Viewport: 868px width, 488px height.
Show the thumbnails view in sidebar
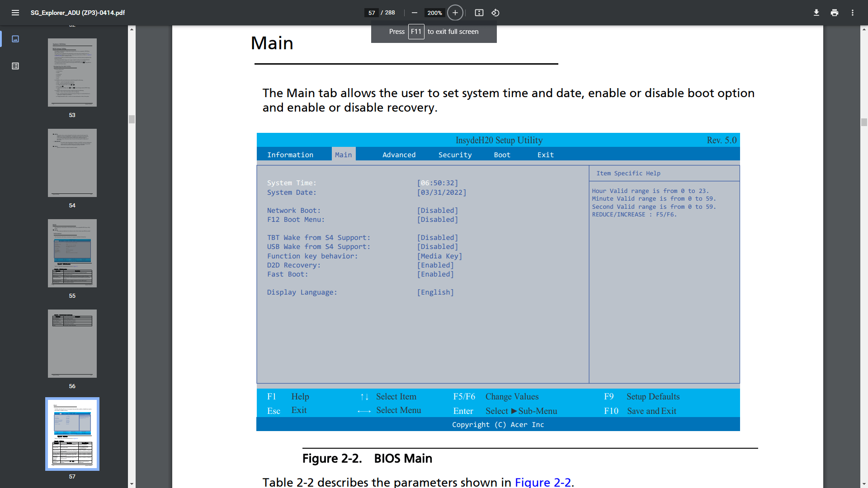[15, 39]
